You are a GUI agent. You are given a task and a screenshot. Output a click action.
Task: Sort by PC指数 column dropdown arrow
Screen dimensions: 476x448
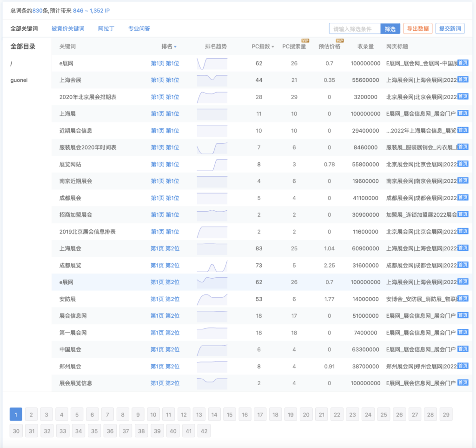click(272, 47)
